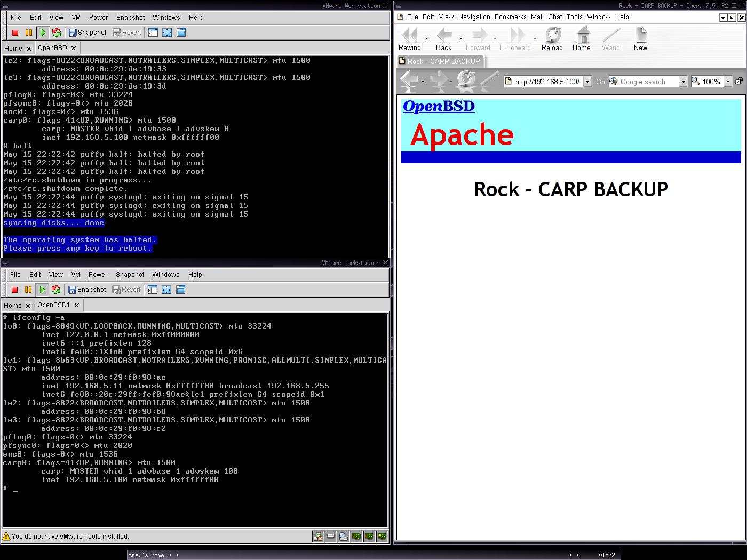Open the Forward history dropdown arrow
Screen dimensions: 747x560
point(495,38)
